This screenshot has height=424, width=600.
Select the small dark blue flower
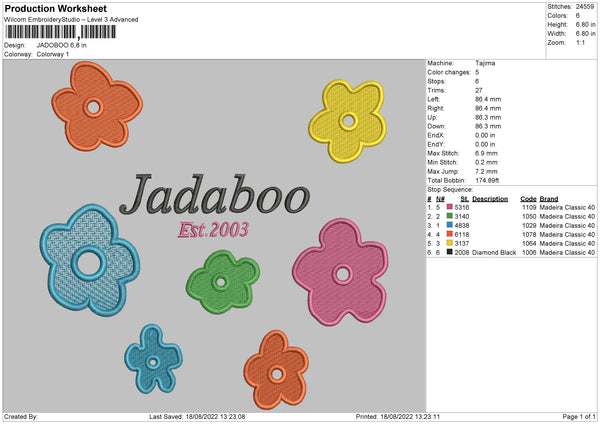click(x=153, y=359)
